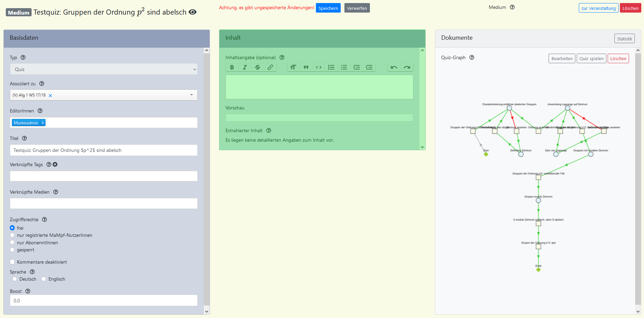
Task: Toggle the eye visibility icon beside title
Action: [x=193, y=12]
